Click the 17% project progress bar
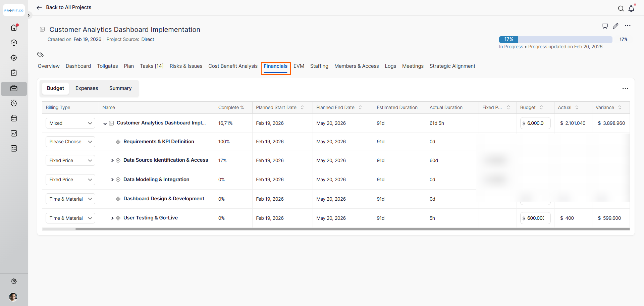 click(555, 39)
